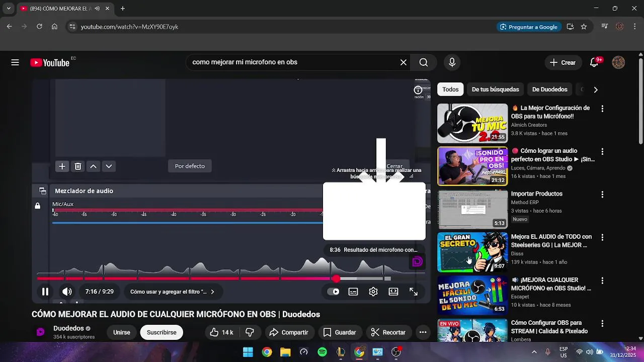
Task: Bookmark this page with the star
Action: (584, 27)
